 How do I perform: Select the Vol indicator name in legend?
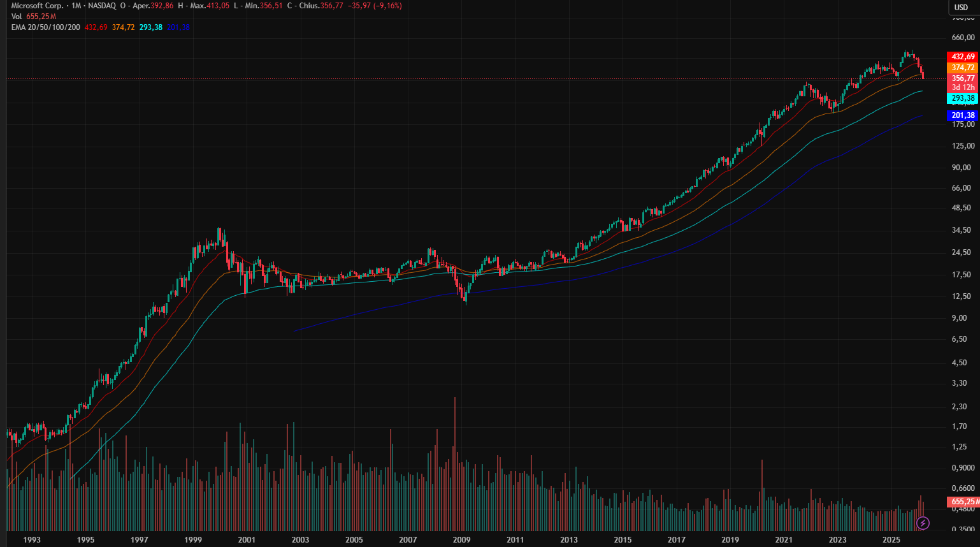point(17,17)
